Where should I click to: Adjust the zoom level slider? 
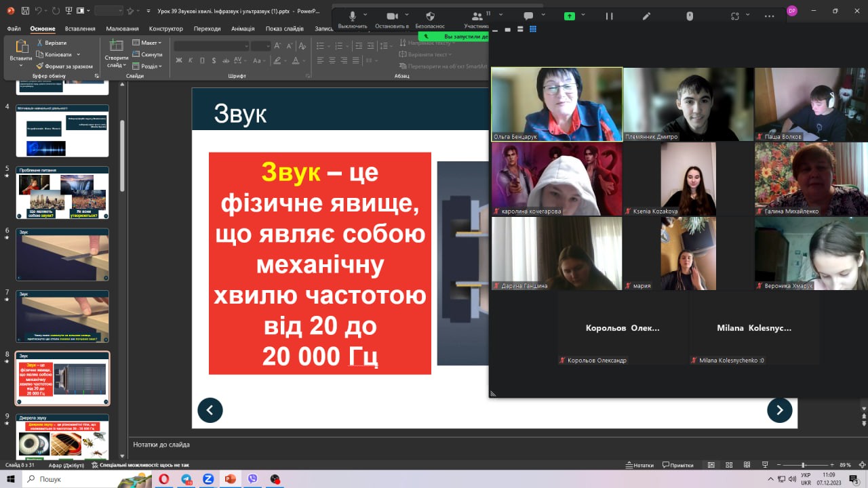tap(803, 465)
